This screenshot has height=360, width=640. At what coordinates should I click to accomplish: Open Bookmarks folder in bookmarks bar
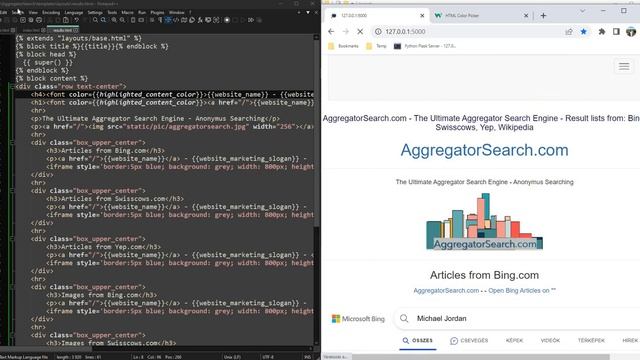point(344,46)
